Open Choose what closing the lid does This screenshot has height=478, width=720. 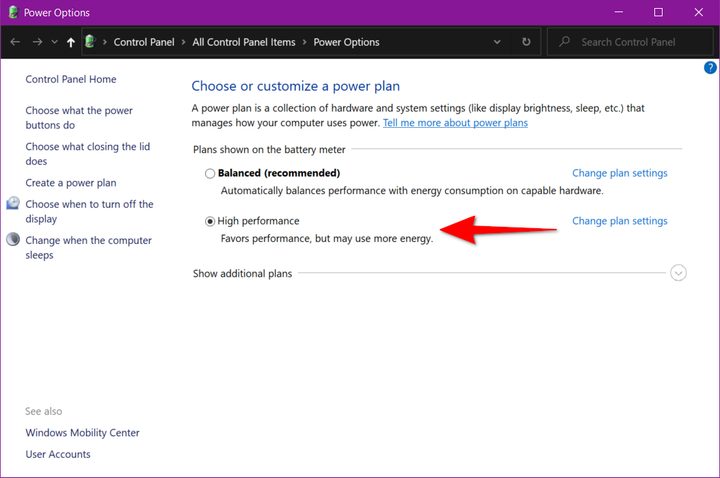[x=88, y=154]
